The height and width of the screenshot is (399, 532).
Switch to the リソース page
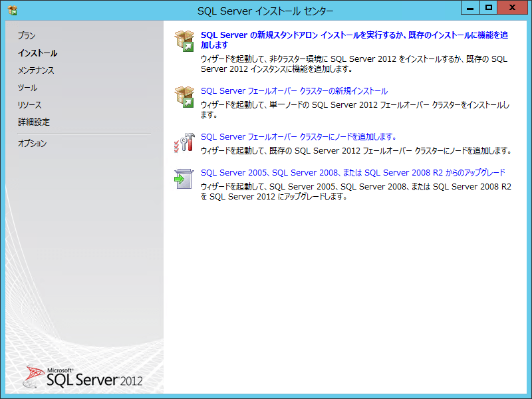(29, 105)
